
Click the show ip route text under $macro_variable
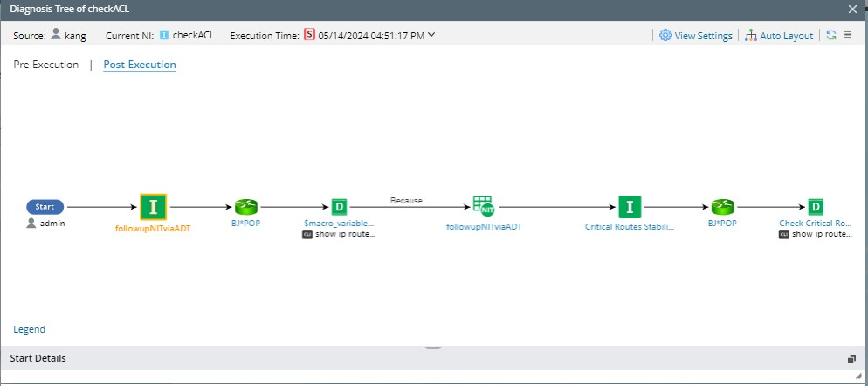(346, 234)
